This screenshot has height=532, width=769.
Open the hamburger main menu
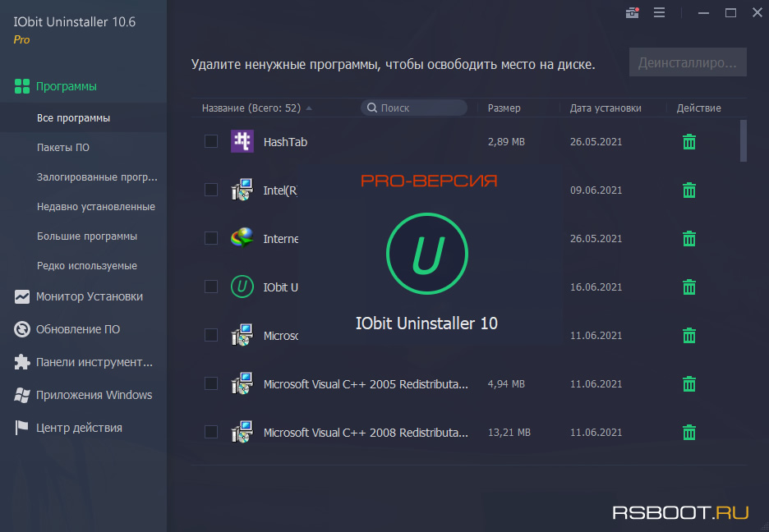pyautogui.click(x=659, y=13)
